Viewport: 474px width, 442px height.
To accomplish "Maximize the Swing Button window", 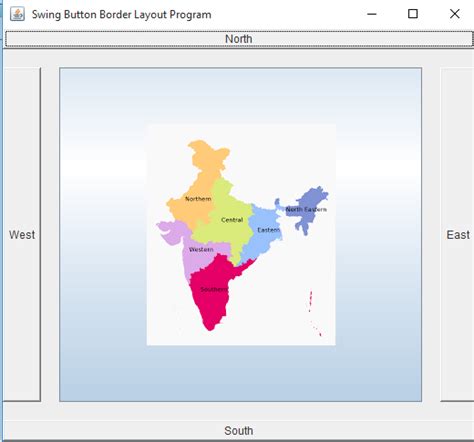I will (x=413, y=14).
